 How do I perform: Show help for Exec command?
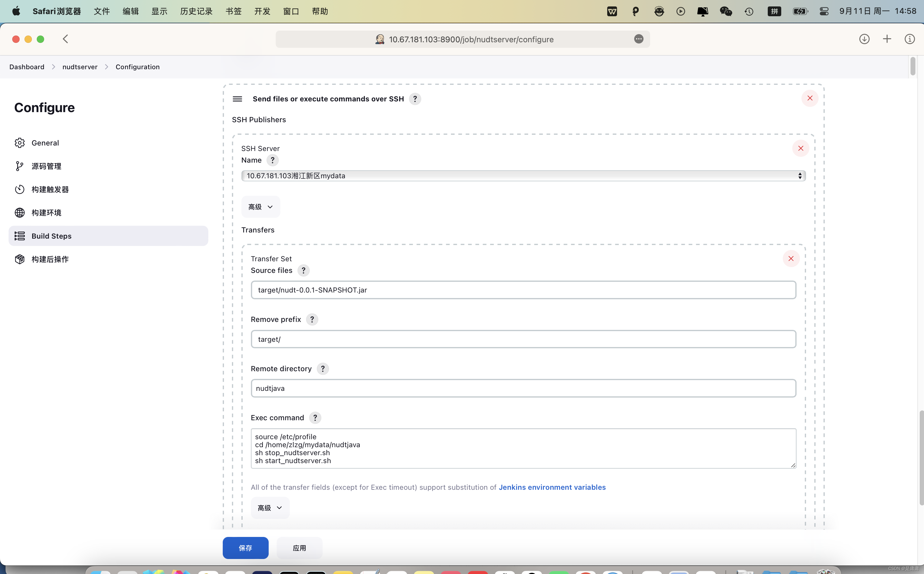point(315,417)
